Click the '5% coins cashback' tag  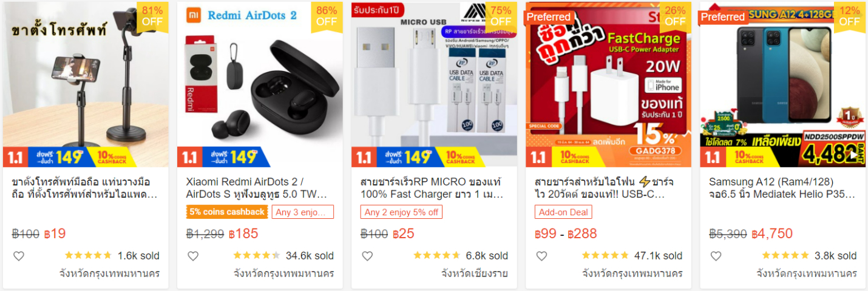(228, 212)
